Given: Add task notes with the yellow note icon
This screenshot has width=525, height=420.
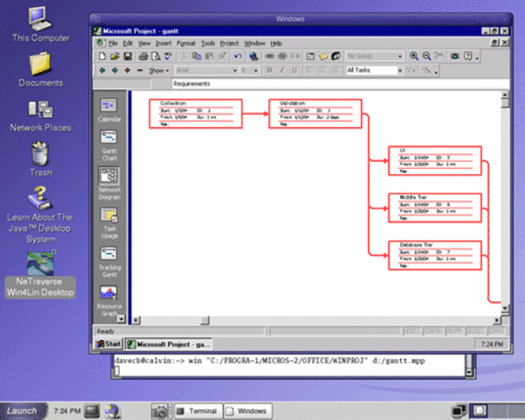Looking at the screenshot, I should [x=323, y=56].
